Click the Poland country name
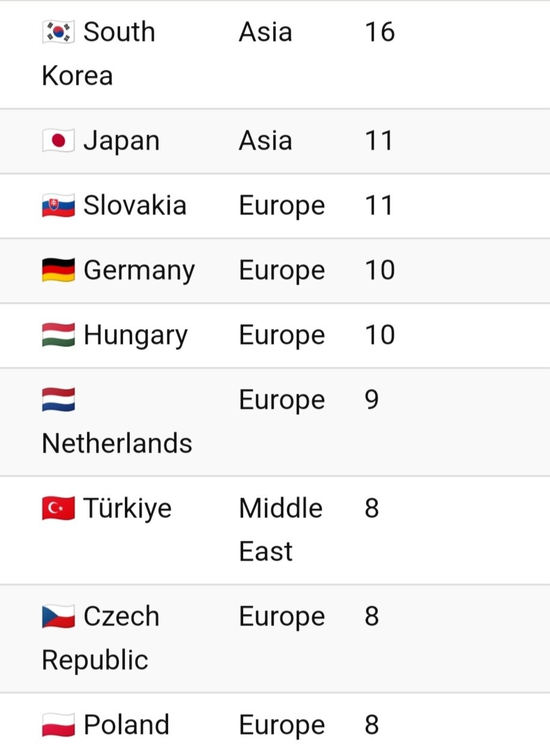The width and height of the screenshot is (550, 756). (x=126, y=725)
